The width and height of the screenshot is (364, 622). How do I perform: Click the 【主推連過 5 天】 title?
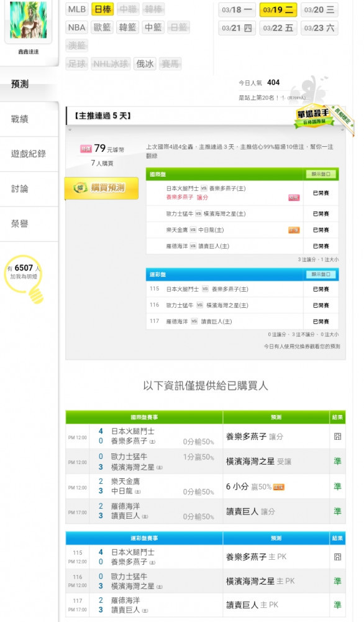click(x=103, y=116)
